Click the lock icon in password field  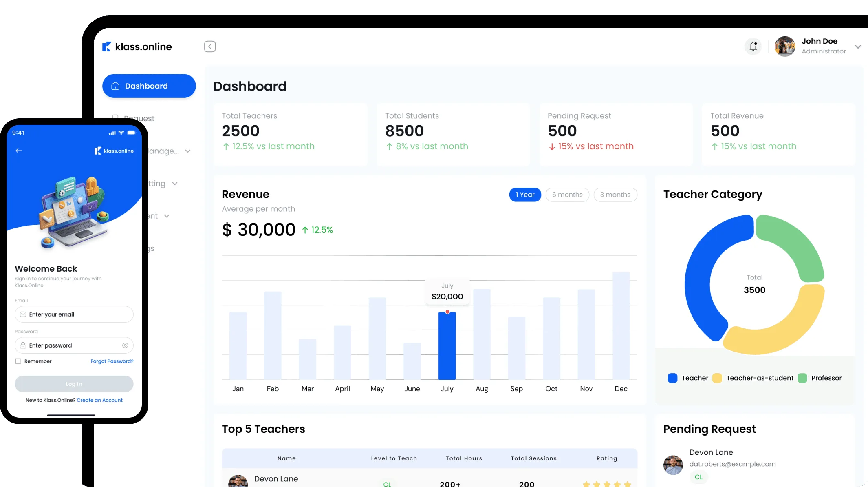tap(23, 345)
